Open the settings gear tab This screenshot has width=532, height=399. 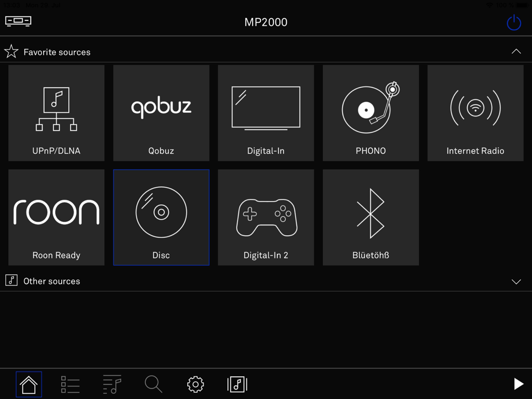[x=195, y=385]
